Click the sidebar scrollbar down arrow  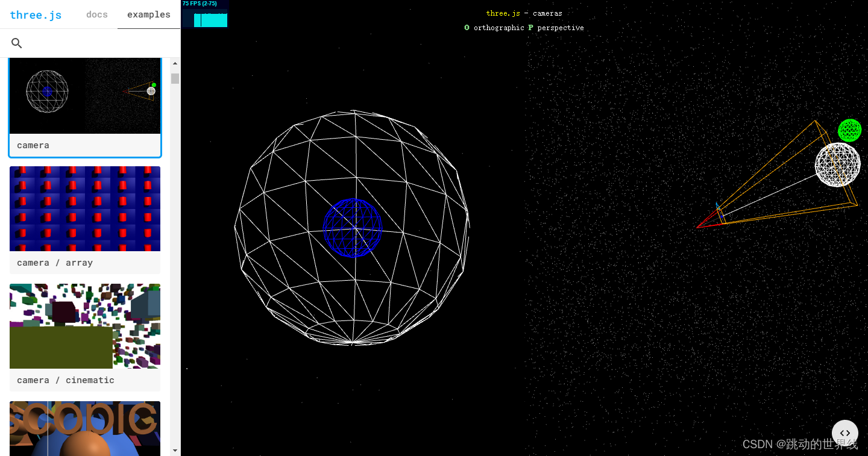pos(175,450)
